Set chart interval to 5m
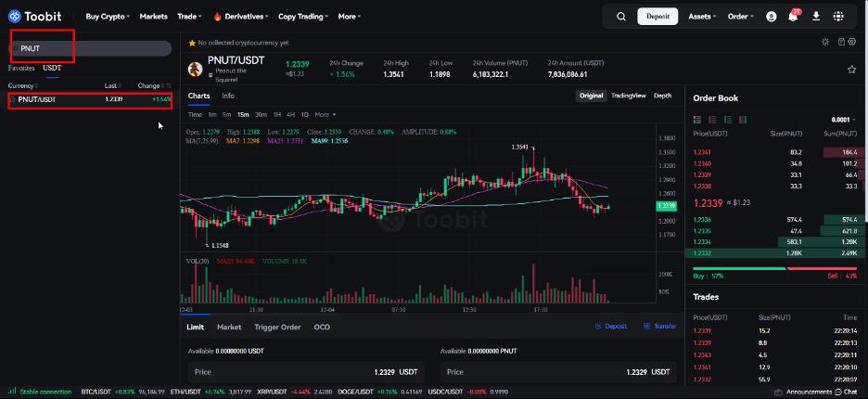The height and width of the screenshot is (399, 868). click(x=226, y=115)
